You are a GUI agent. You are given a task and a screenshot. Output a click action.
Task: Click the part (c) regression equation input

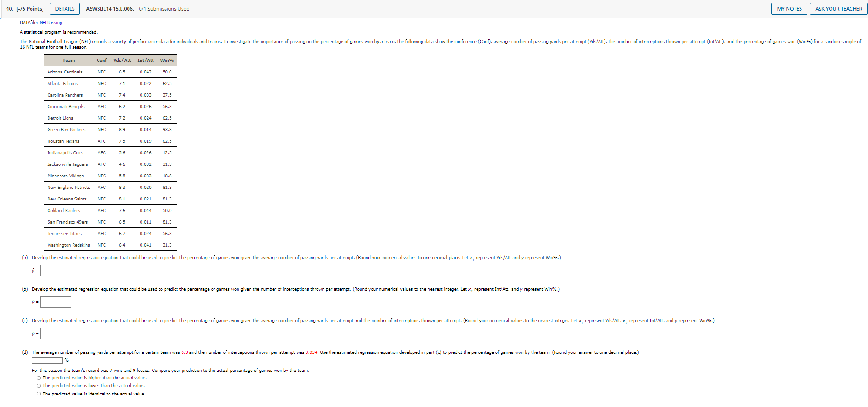55,334
